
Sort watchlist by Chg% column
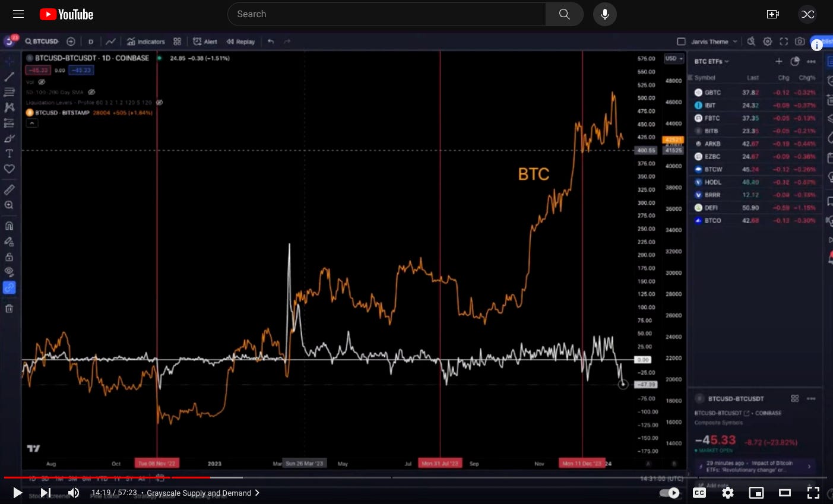tap(807, 78)
